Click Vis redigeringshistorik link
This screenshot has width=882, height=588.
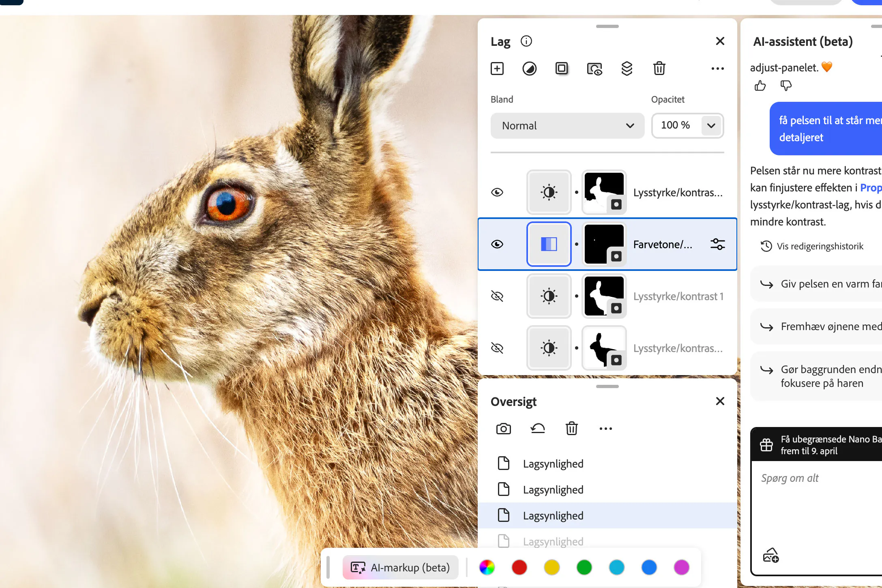click(x=820, y=246)
